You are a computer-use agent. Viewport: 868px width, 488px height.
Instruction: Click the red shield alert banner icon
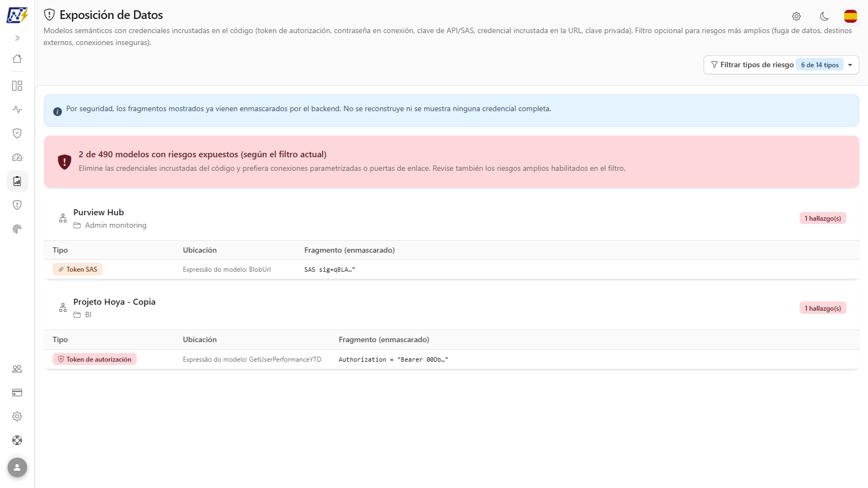click(65, 162)
